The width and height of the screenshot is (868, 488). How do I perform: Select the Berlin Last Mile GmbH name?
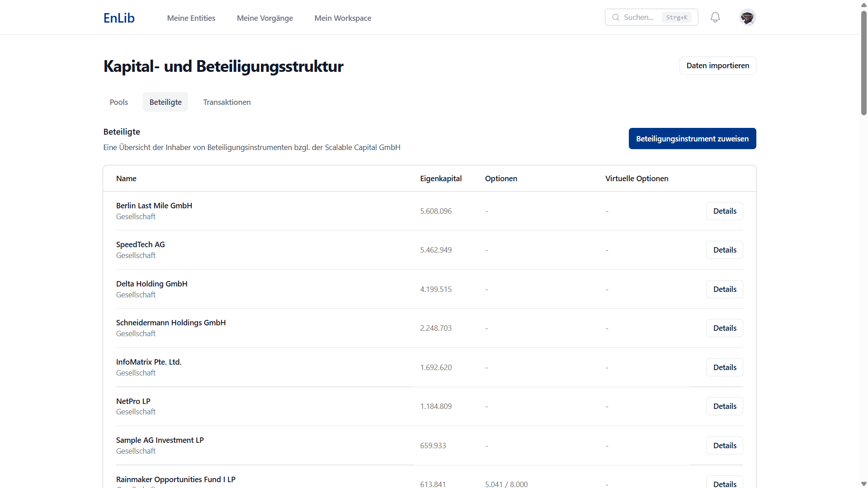[x=154, y=206]
